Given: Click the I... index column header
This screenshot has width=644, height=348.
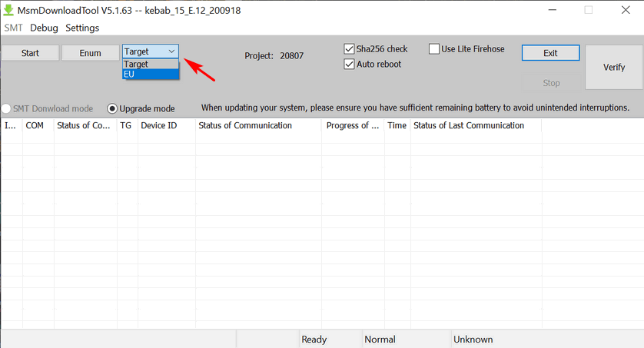Looking at the screenshot, I should coord(12,125).
